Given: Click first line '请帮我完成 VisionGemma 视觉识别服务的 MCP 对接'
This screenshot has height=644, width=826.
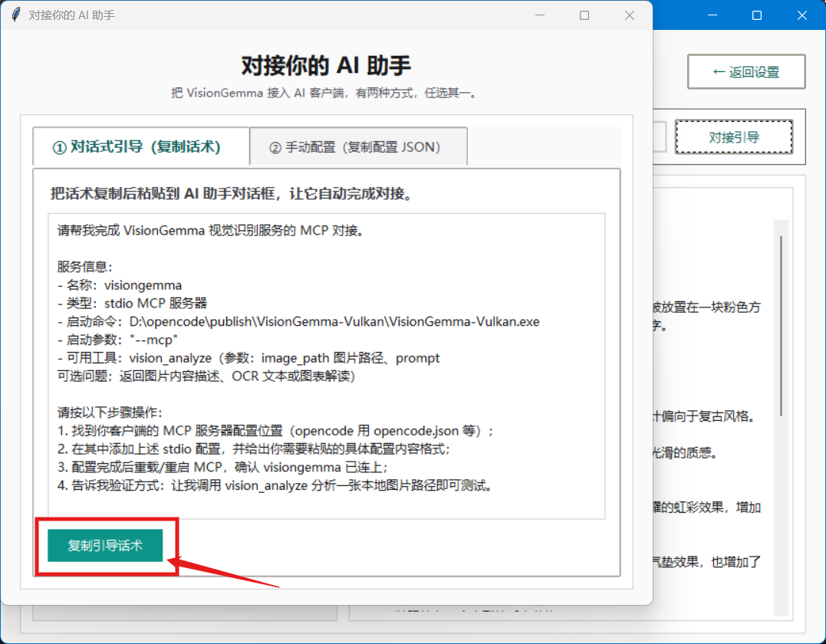Looking at the screenshot, I should point(211,230).
